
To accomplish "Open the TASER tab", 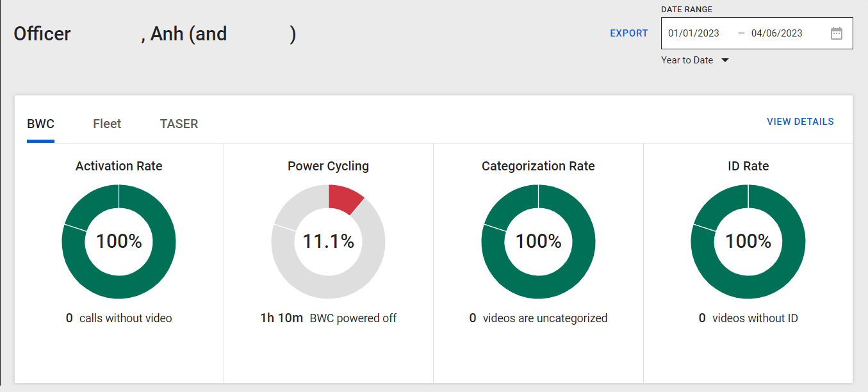I will (x=179, y=124).
